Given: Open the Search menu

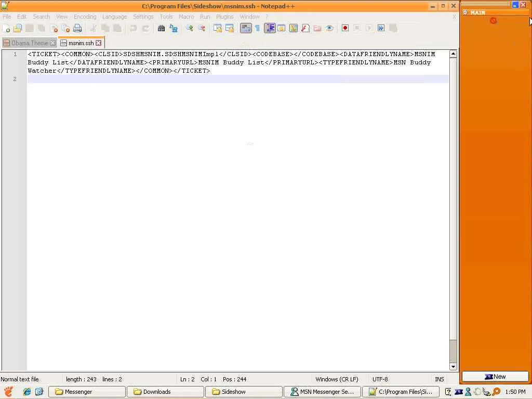Looking at the screenshot, I should pos(42,17).
